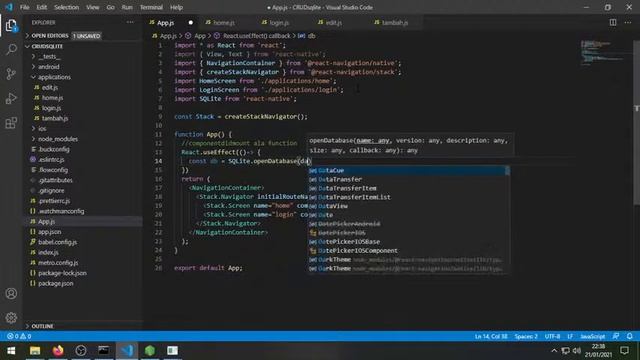Screen dimensions: 640x360
Task: Click the db breadcrumb in the editor path
Action: pos(311,36)
